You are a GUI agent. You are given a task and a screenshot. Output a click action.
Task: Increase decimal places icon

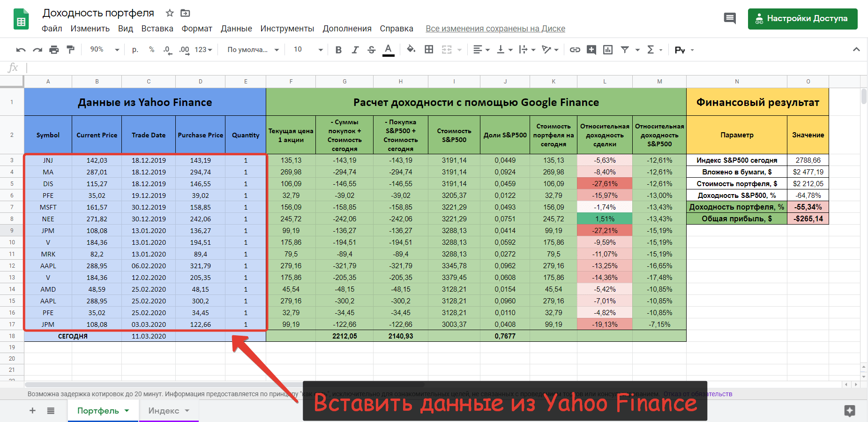click(x=184, y=50)
